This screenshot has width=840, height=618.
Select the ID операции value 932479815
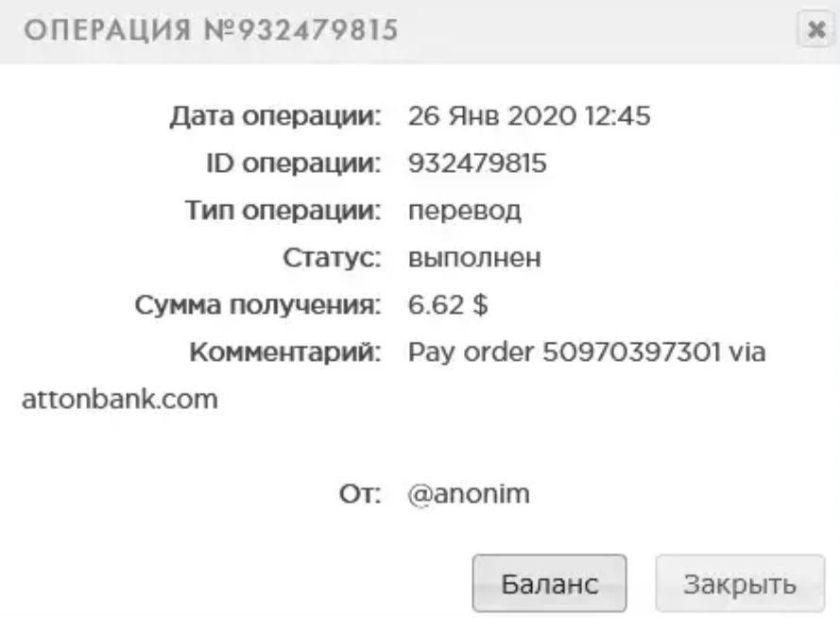[x=477, y=163]
